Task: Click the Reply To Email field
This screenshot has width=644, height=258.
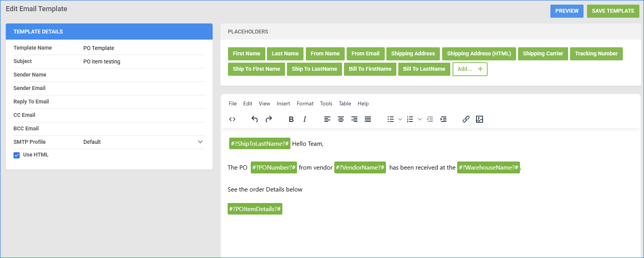Action: coord(144,102)
